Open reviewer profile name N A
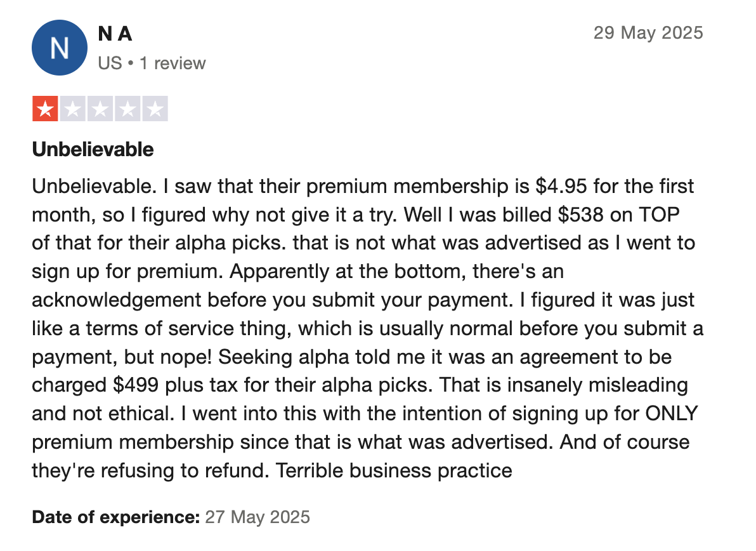The height and width of the screenshot is (551, 756). tap(115, 34)
